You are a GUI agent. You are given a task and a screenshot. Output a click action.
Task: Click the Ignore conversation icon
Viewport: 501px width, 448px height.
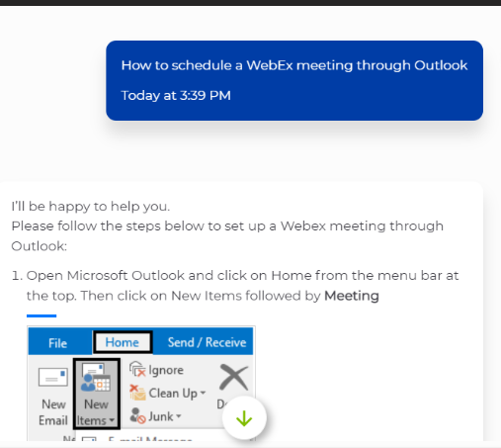coord(137,369)
